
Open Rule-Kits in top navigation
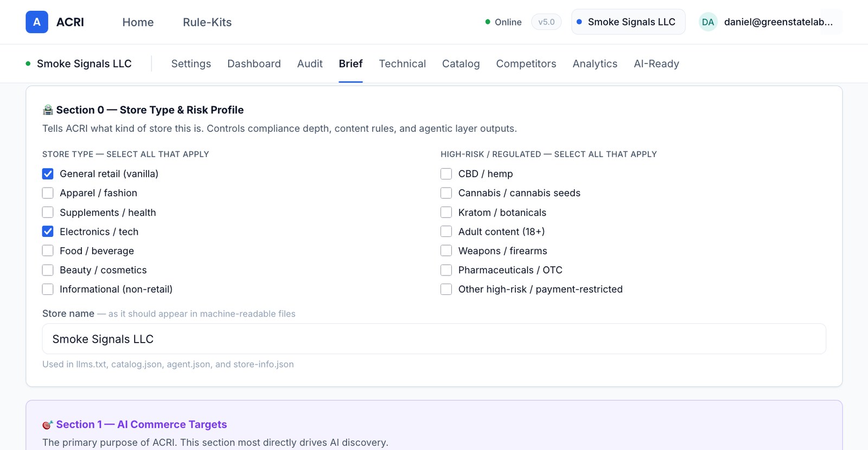[207, 22]
